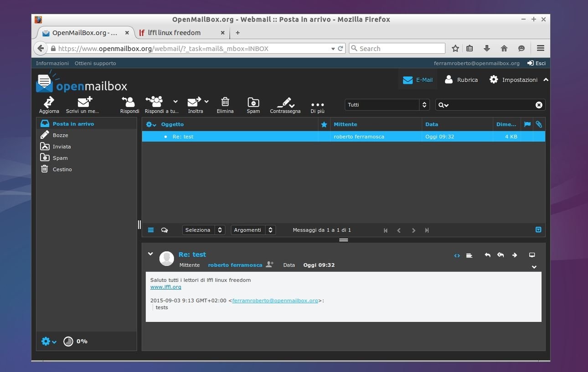
Task: Open the www.lffl.org link
Action: [x=166, y=287]
